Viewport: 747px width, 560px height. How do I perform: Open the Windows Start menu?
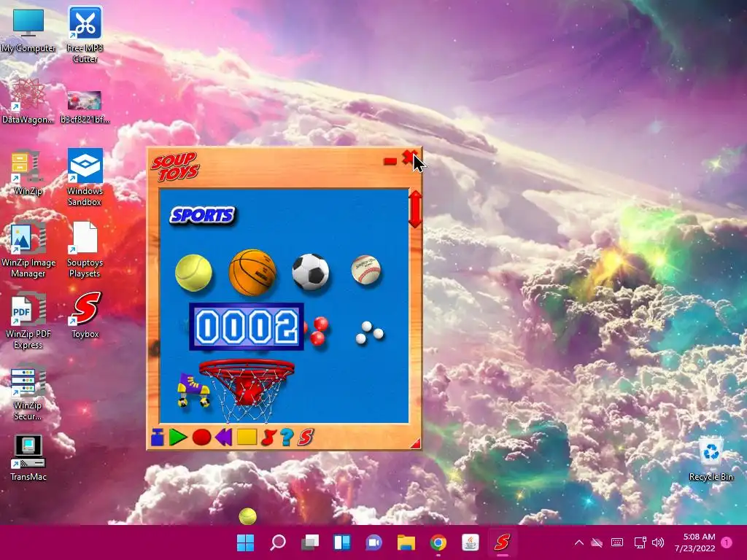[246, 542]
